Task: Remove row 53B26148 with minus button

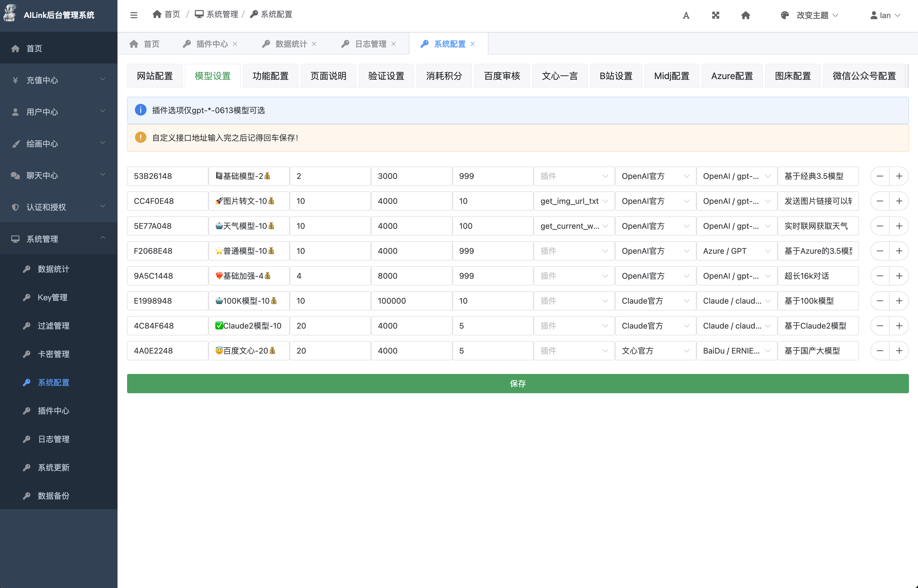Action: click(x=880, y=176)
